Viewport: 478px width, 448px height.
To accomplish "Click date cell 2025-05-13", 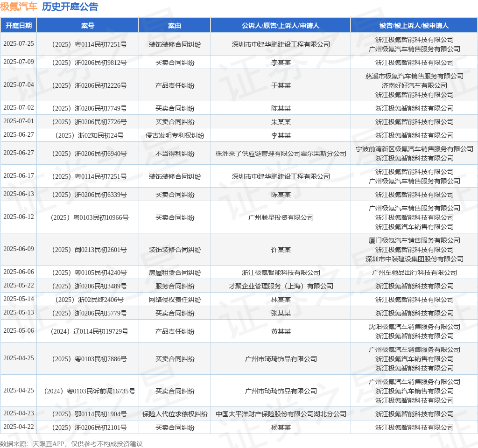I will 19,313.
